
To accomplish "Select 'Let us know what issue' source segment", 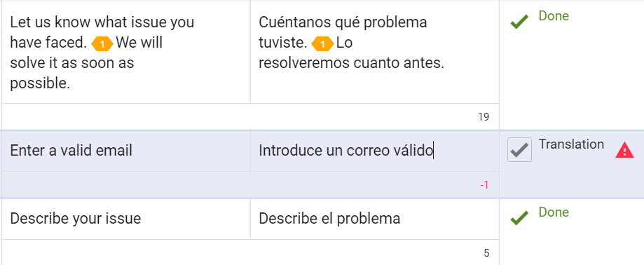I will [125, 52].
